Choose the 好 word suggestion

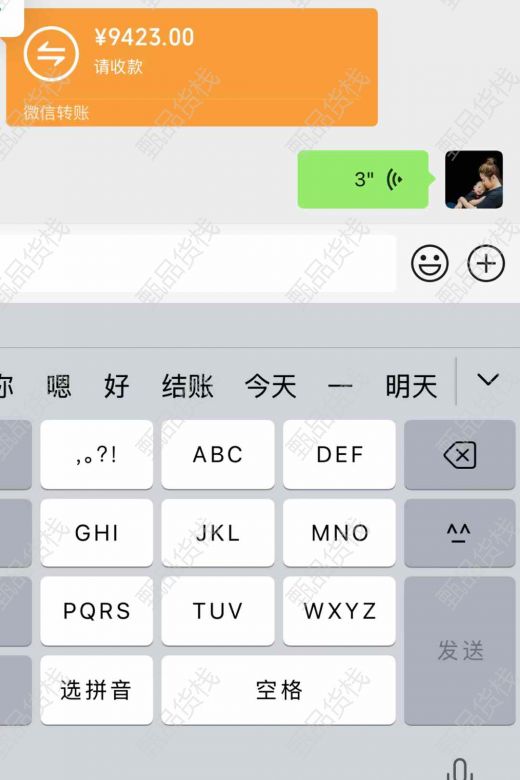point(116,387)
